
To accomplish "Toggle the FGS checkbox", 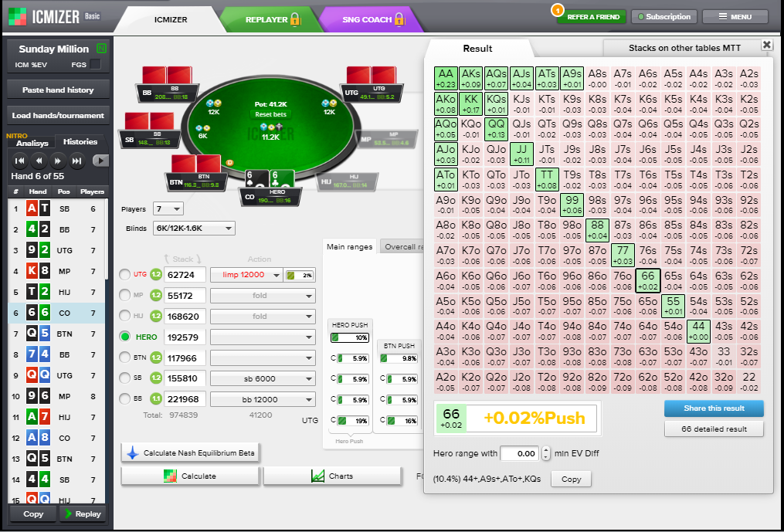I will coord(95,65).
